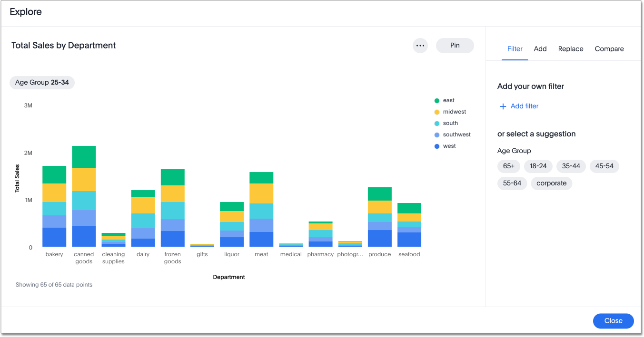
Task: Toggle the south series in legend
Action: (450, 124)
